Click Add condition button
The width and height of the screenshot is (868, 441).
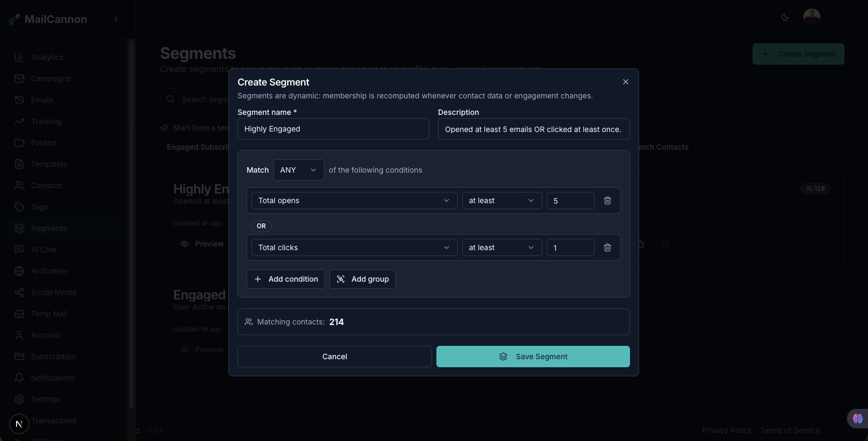[x=286, y=279]
